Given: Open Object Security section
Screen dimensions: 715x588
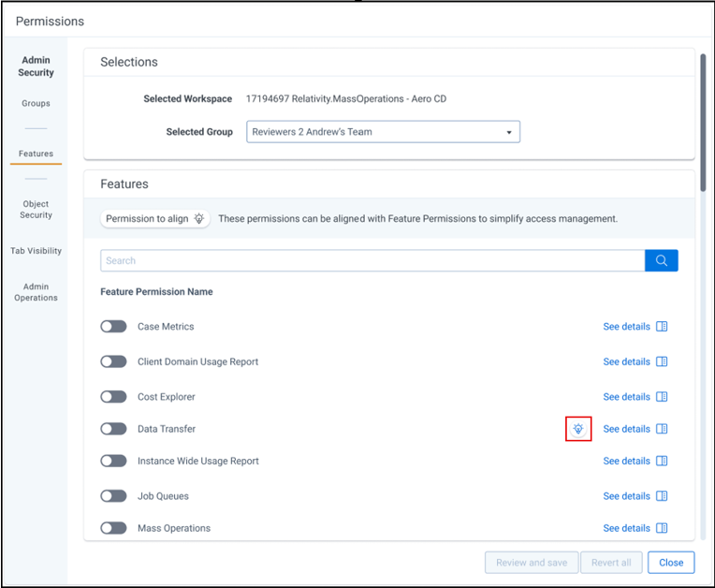Looking at the screenshot, I should click(36, 210).
